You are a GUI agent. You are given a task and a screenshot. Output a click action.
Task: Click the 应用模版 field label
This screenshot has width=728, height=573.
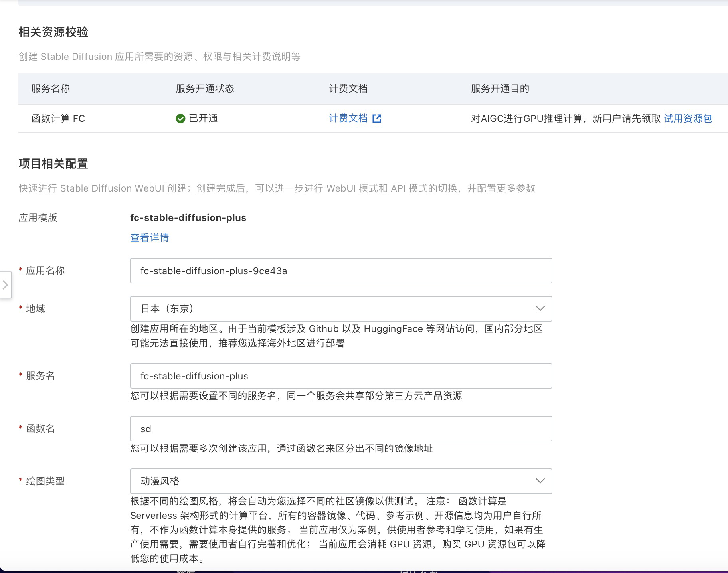pyautogui.click(x=38, y=218)
